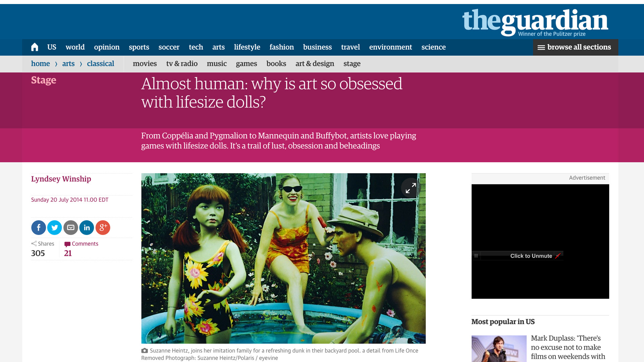Viewport: 644px width, 362px height.
Task: Share article on Facebook
Action: (x=39, y=228)
